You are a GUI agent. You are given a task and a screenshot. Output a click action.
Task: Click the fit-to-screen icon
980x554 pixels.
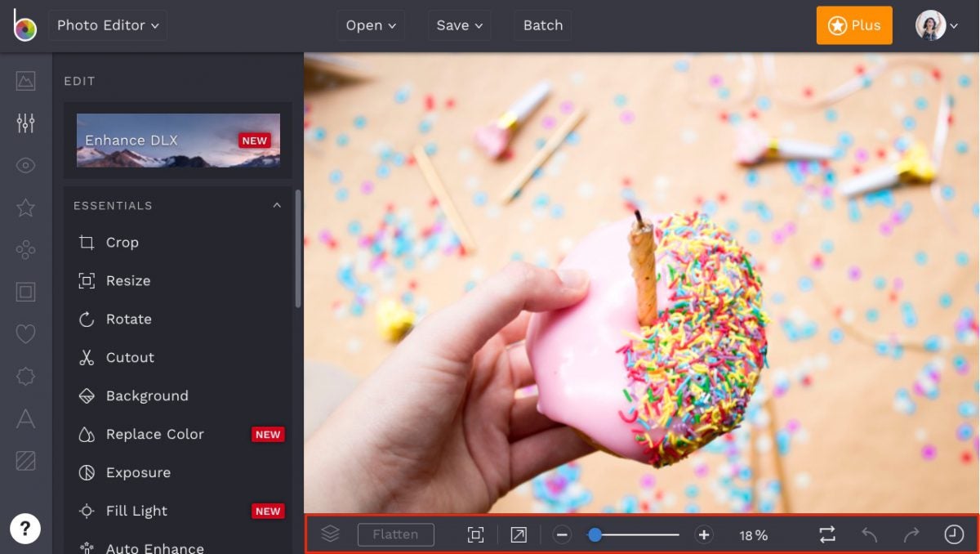[476, 534]
